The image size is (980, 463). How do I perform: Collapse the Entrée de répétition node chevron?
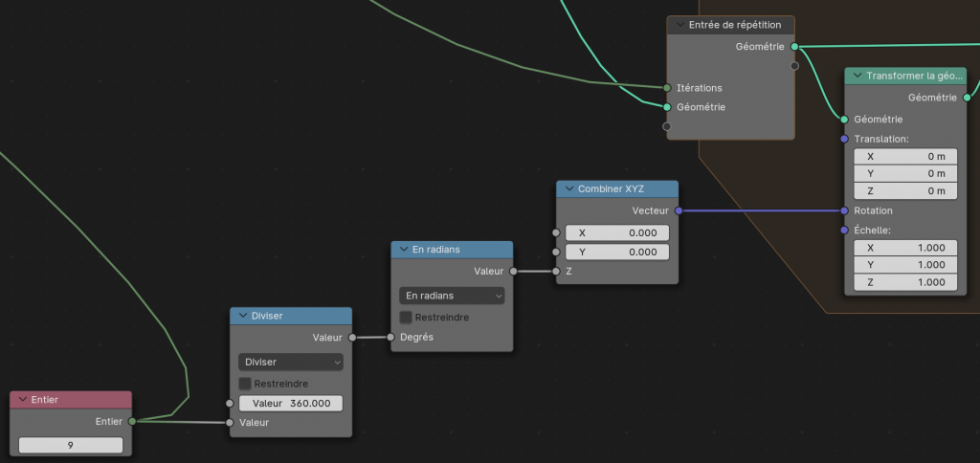tap(679, 25)
